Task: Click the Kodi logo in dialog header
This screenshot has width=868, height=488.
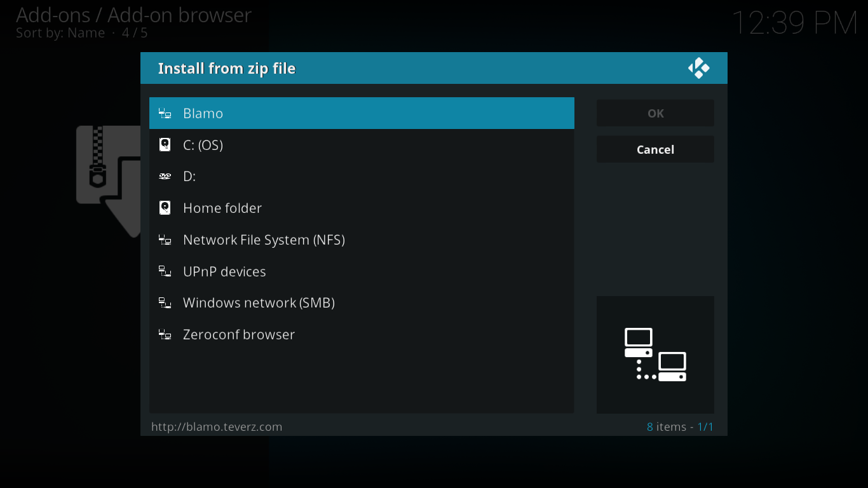Action: click(x=698, y=68)
